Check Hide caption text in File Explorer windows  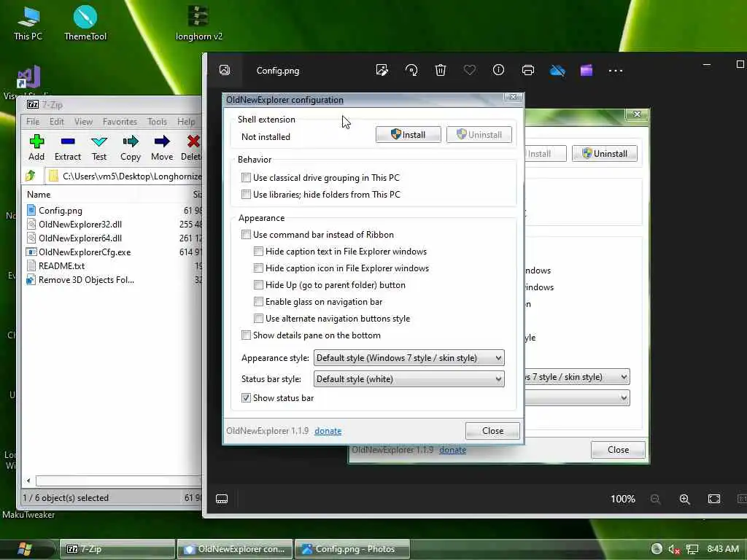click(x=258, y=252)
